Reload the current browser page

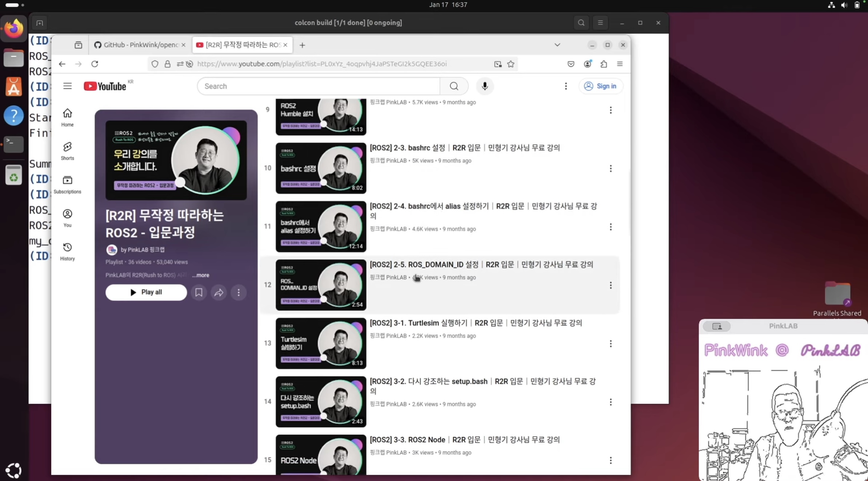pos(95,64)
